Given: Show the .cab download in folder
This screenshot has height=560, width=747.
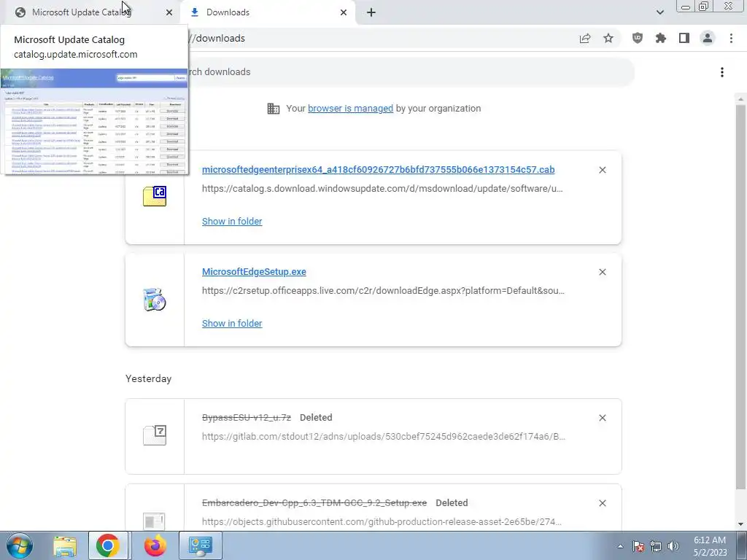Looking at the screenshot, I should point(232,222).
